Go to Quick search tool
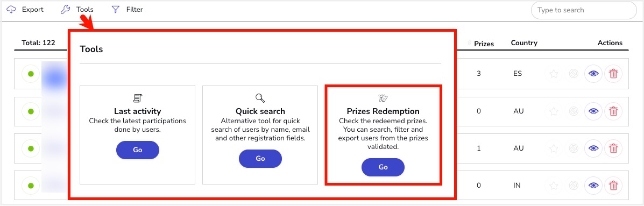The height and width of the screenshot is (206, 644). pyautogui.click(x=260, y=158)
